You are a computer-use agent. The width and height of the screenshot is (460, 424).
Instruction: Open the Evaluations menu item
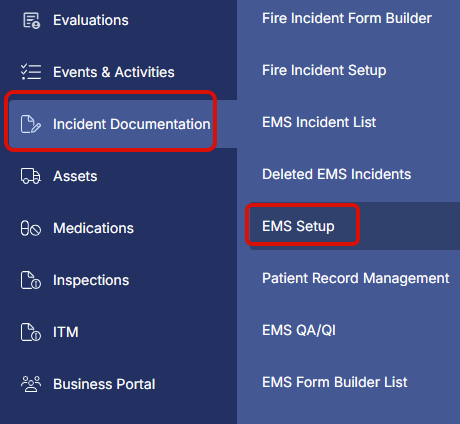[x=91, y=20]
